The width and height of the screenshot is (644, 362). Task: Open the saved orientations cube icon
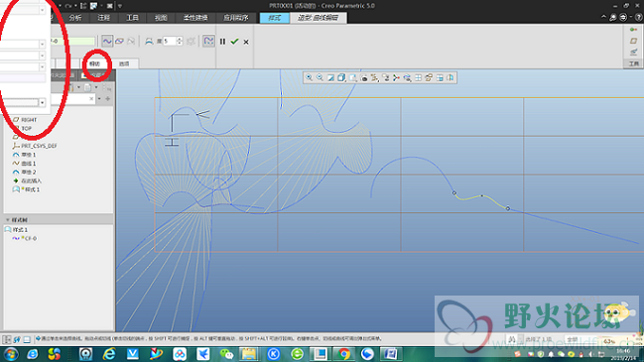tap(341, 77)
